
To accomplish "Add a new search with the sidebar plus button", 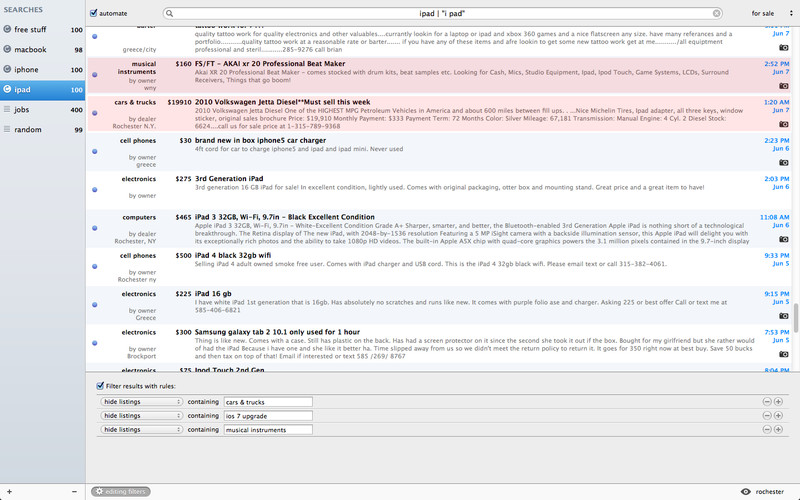I will click(9, 491).
